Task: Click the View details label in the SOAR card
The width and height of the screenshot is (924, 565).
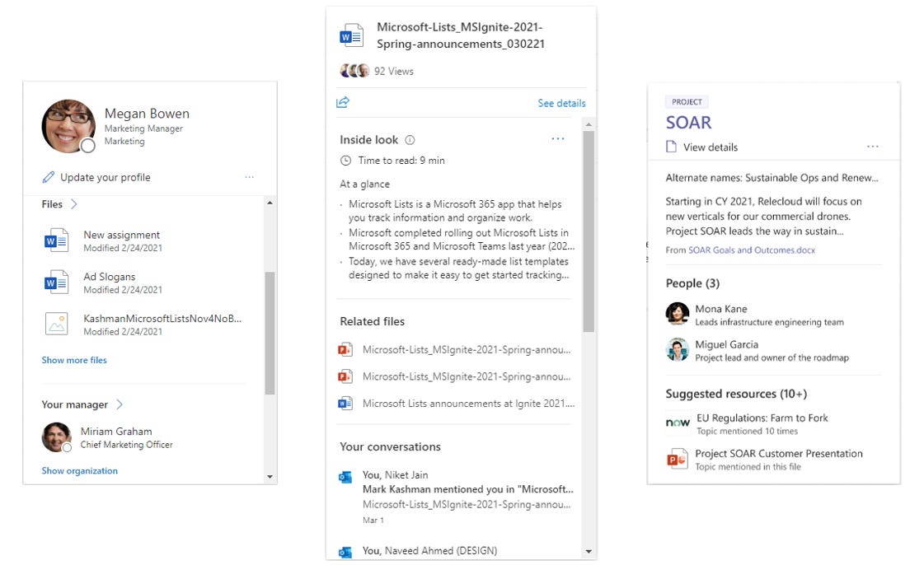Action: (710, 147)
